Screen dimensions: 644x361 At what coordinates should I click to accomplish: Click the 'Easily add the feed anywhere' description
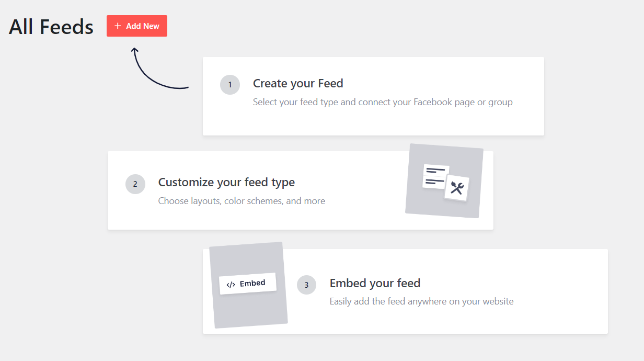click(x=421, y=301)
